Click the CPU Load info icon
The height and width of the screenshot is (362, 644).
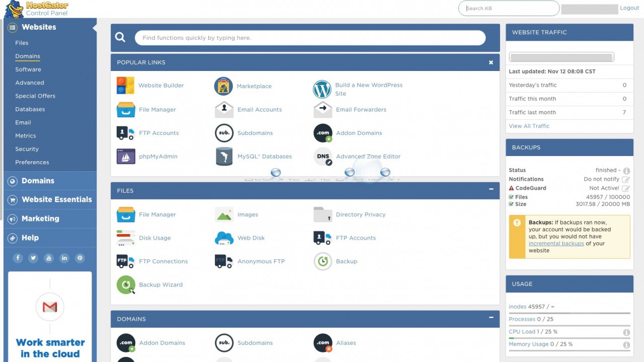pyautogui.click(x=626, y=332)
